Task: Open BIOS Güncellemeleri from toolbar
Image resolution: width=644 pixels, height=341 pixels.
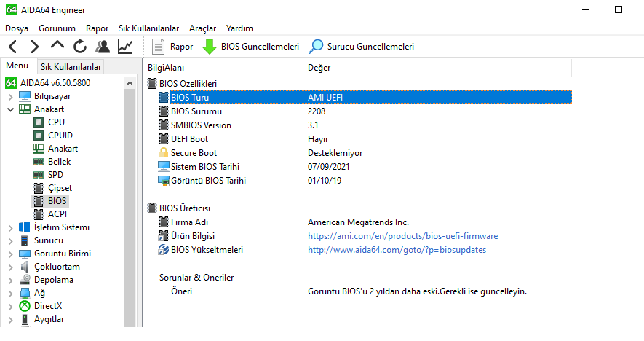Action: coord(250,47)
